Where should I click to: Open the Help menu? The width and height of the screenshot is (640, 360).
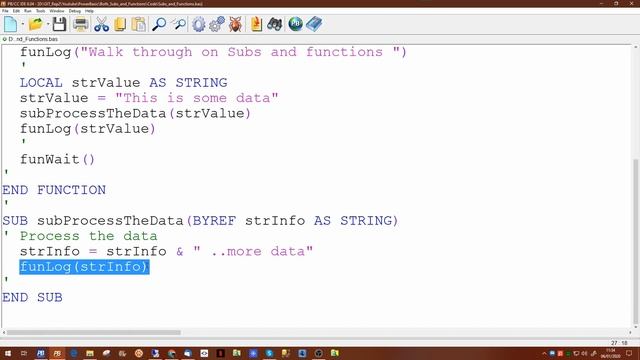(89, 11)
